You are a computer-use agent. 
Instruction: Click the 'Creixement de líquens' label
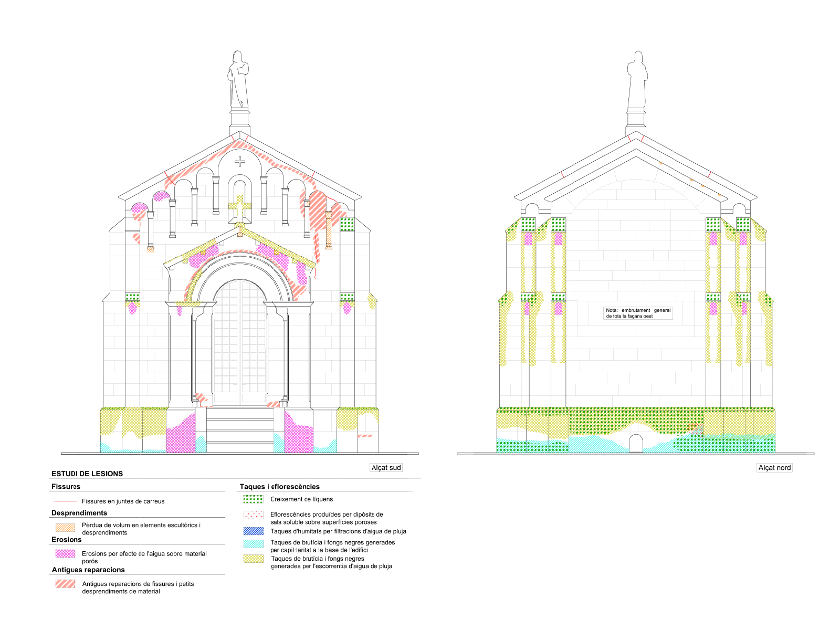click(x=301, y=499)
